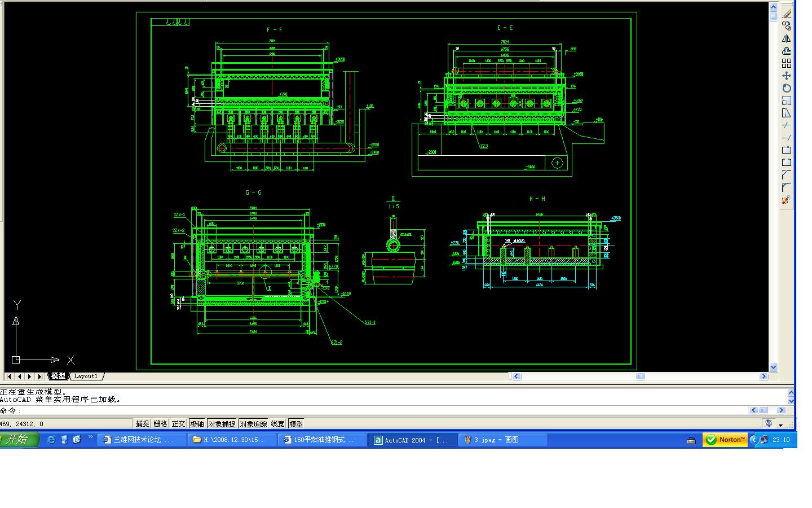This screenshot has height=508, width=812.
Task: Select the Rotate tool
Action: click(787, 88)
